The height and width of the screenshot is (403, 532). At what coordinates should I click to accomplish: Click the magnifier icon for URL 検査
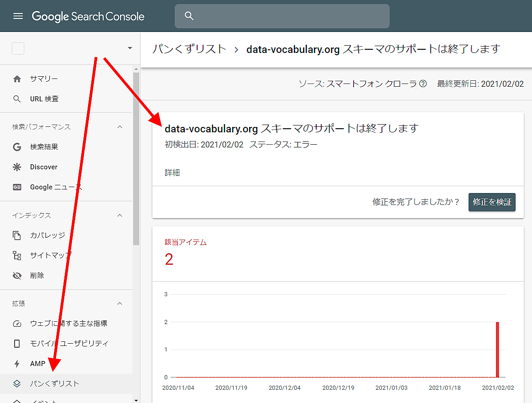coord(17,99)
